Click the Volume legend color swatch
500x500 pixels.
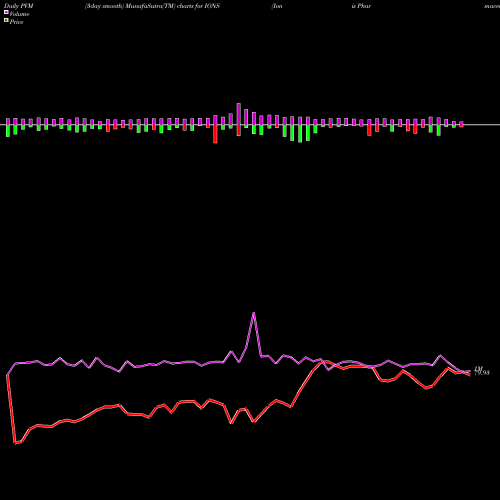tap(6, 12)
